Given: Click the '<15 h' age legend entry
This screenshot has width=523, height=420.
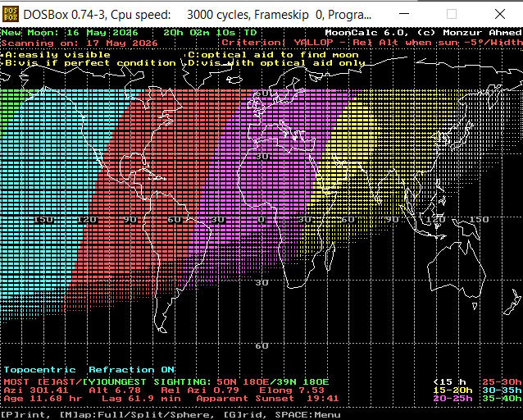Looking at the screenshot, I should (x=449, y=382).
